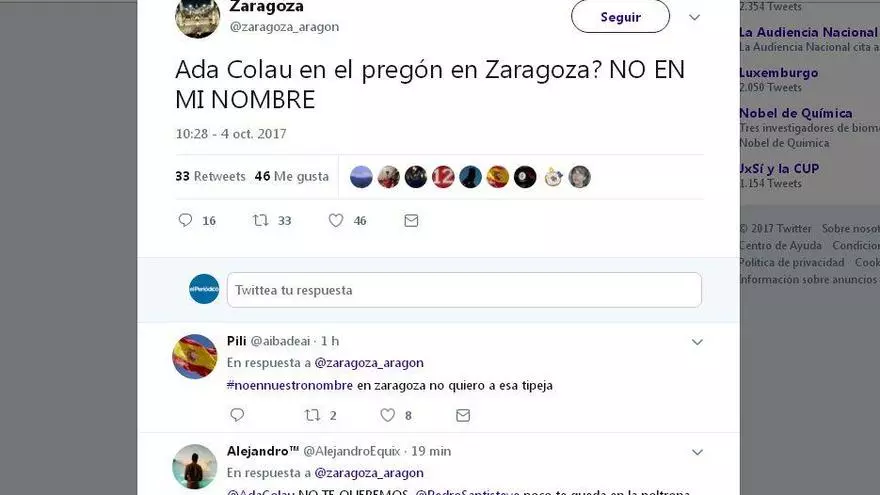Open the chevron menu next to Seguir
Screen dimensions: 880x495
coord(695,17)
